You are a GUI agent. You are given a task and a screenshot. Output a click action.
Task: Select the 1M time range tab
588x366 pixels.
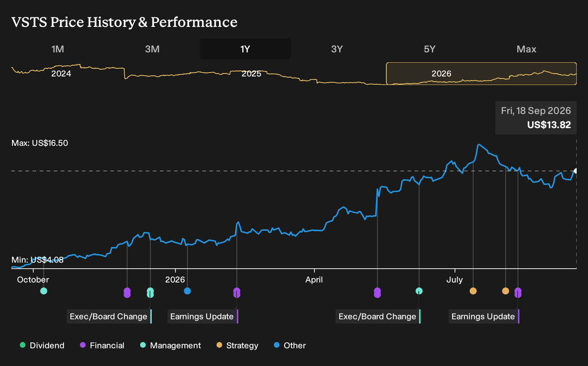pyautogui.click(x=58, y=49)
